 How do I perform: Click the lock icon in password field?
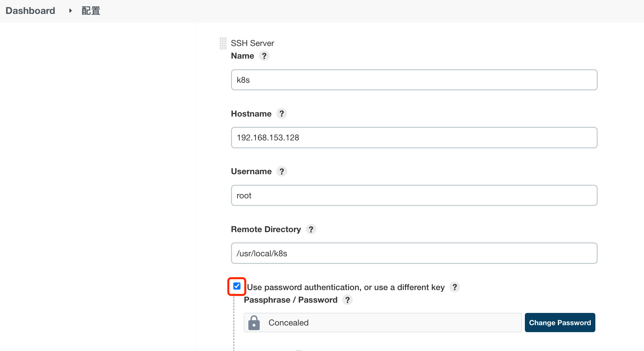[x=254, y=323]
